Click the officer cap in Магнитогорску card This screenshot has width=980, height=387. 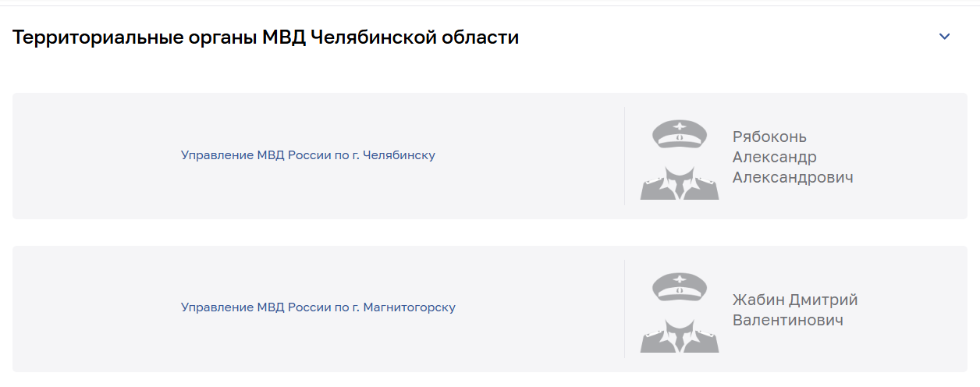pos(680,286)
